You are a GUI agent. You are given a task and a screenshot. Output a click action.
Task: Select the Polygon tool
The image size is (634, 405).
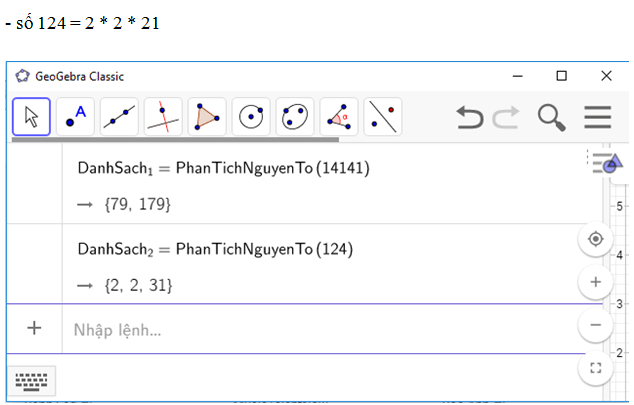click(207, 117)
